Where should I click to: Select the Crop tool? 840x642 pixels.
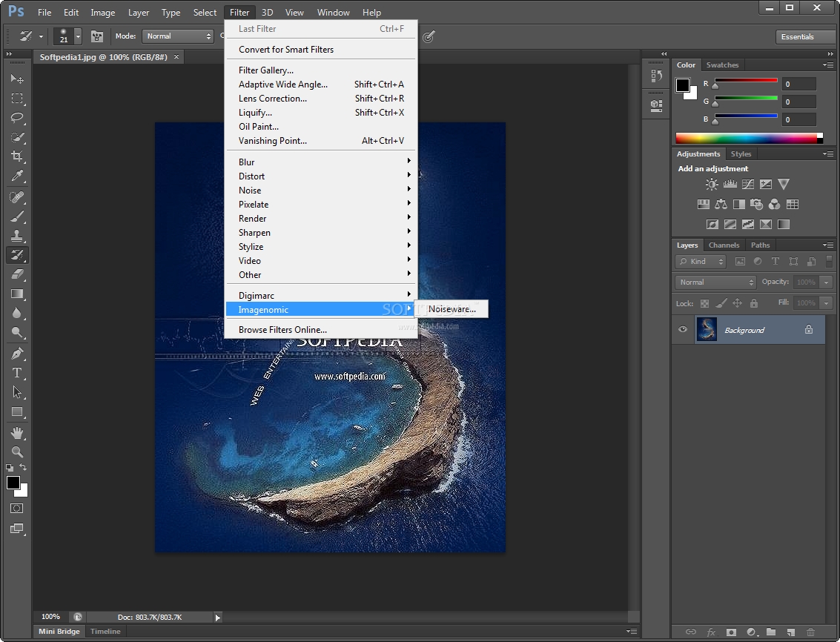[17, 156]
